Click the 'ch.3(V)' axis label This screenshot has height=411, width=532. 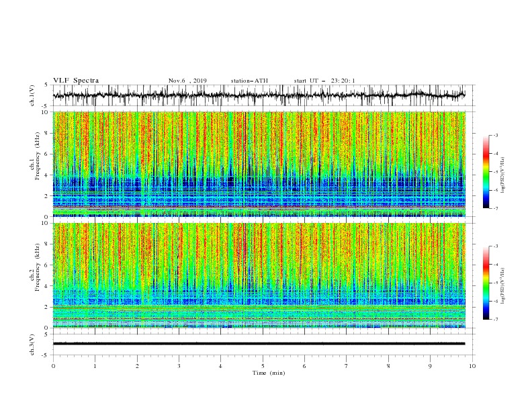32,345
